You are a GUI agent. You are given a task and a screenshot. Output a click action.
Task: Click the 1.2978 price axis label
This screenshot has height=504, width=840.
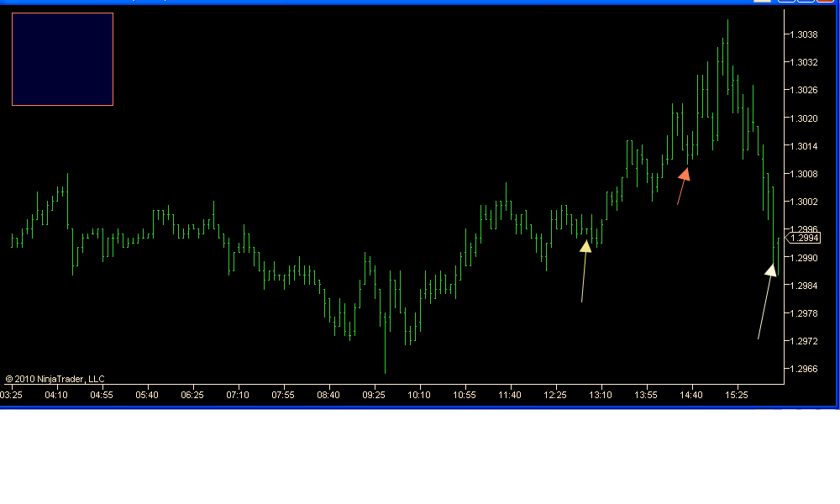pyautogui.click(x=804, y=314)
